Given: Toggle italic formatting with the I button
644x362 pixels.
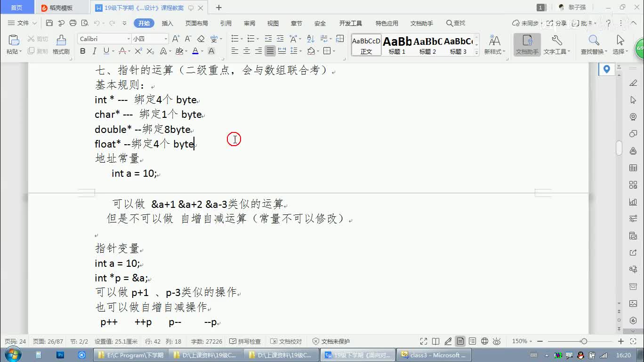Looking at the screenshot, I should [x=94, y=51].
